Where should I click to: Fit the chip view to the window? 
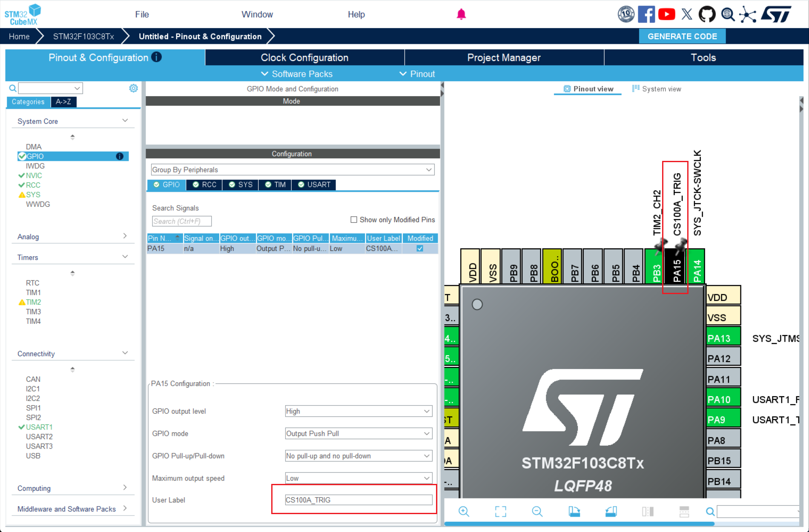click(x=501, y=511)
